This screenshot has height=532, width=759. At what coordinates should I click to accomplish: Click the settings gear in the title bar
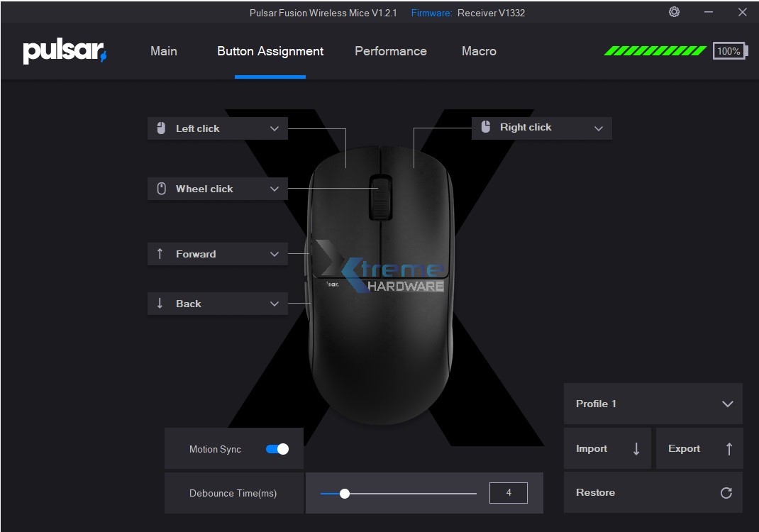pos(673,12)
